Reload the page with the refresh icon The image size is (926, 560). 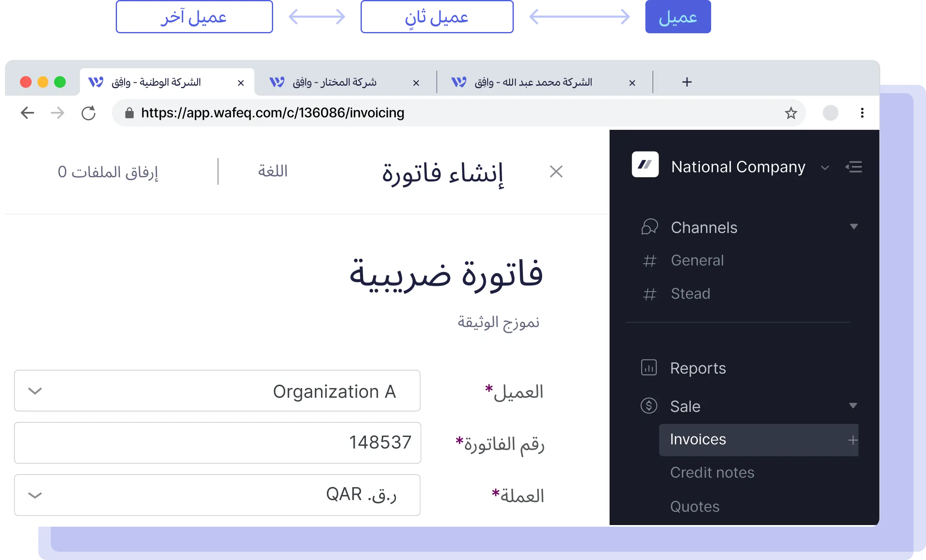(x=89, y=113)
